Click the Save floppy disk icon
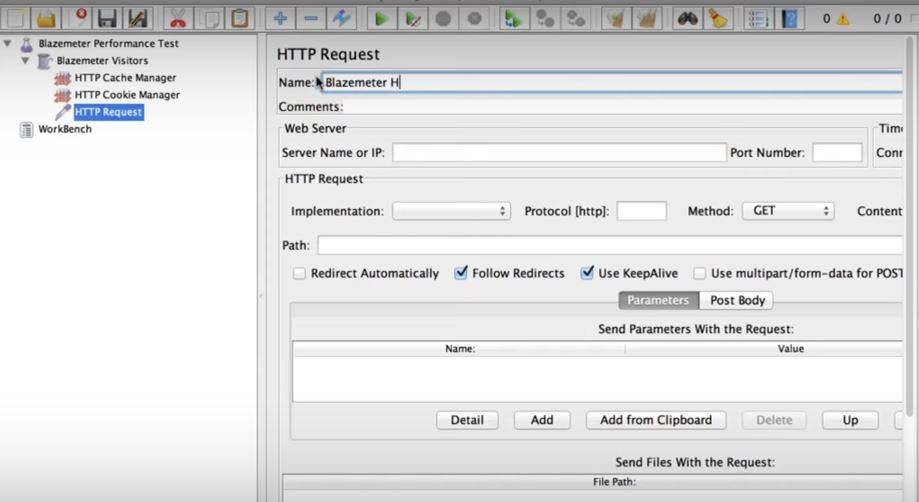The image size is (919, 502). 107,19
